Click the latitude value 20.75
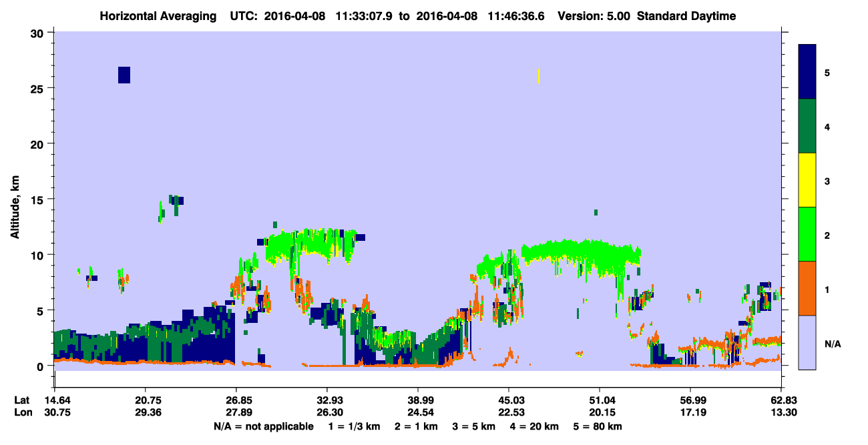 coord(146,400)
